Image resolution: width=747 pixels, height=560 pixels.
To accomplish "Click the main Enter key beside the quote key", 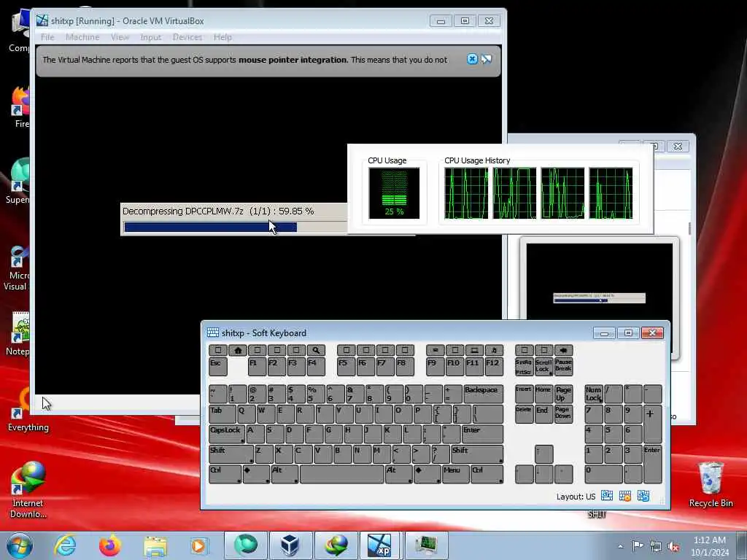I will (x=482, y=435).
